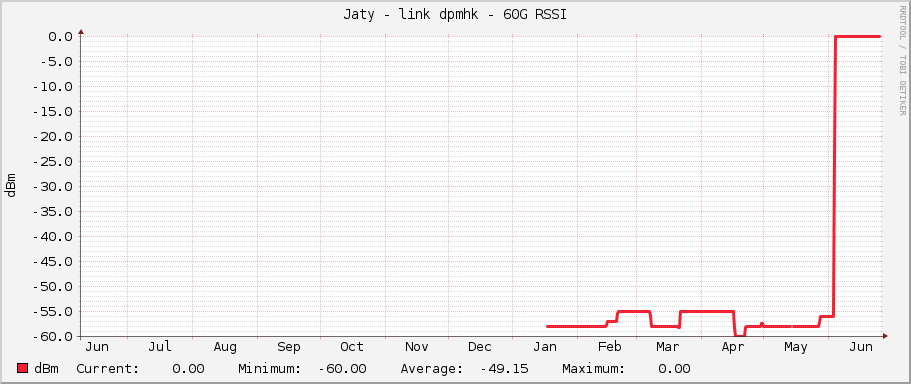Click the 'Jan' x-axis month label
This screenshot has height=384, width=911.
pos(545,347)
